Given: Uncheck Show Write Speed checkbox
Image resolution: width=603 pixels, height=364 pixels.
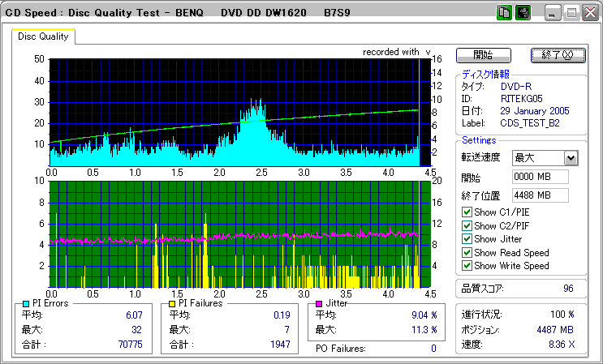Looking at the screenshot, I should [x=467, y=265].
